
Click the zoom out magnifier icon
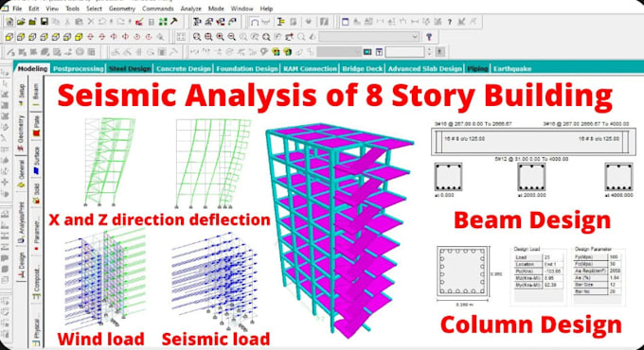pyautogui.click(x=232, y=37)
